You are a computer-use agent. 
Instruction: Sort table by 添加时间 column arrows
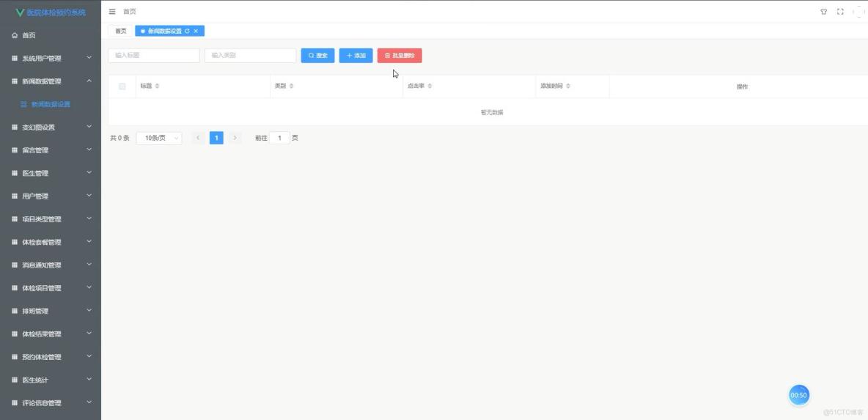568,86
